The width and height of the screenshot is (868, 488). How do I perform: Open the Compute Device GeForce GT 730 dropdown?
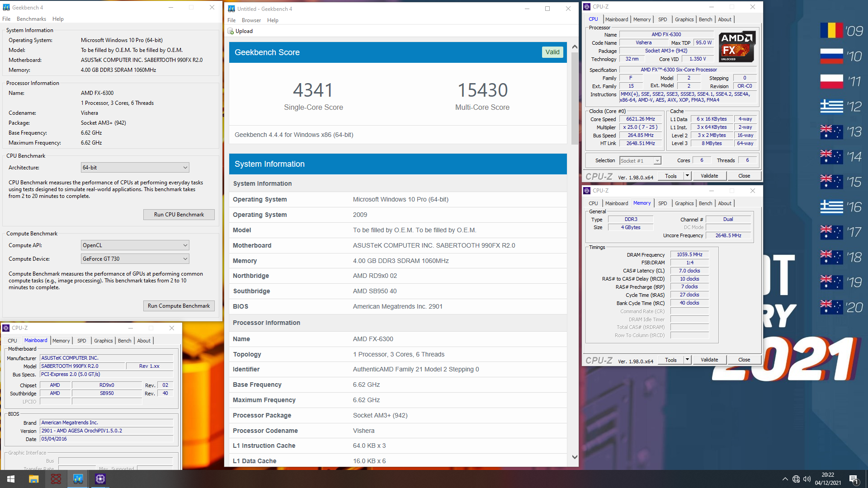click(135, 259)
